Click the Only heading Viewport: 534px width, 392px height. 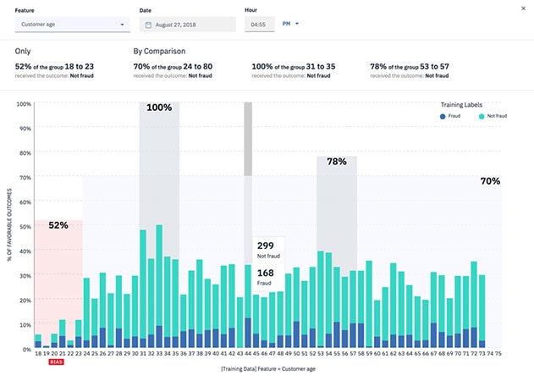point(23,51)
